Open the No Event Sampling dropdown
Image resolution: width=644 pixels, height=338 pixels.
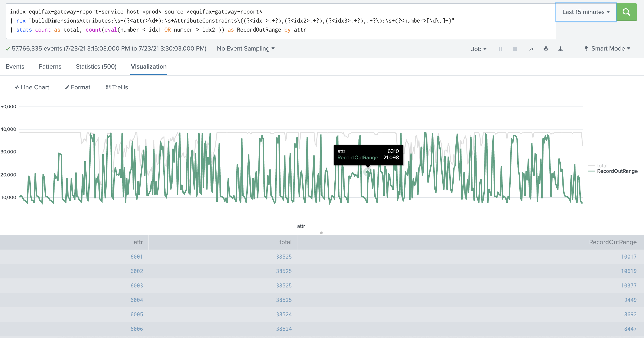click(246, 48)
